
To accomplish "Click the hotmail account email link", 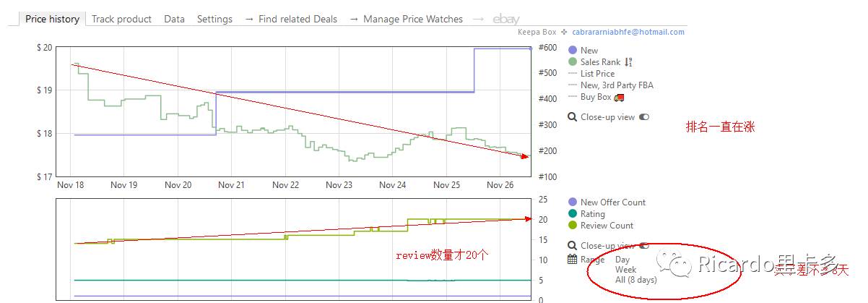I will (x=628, y=32).
